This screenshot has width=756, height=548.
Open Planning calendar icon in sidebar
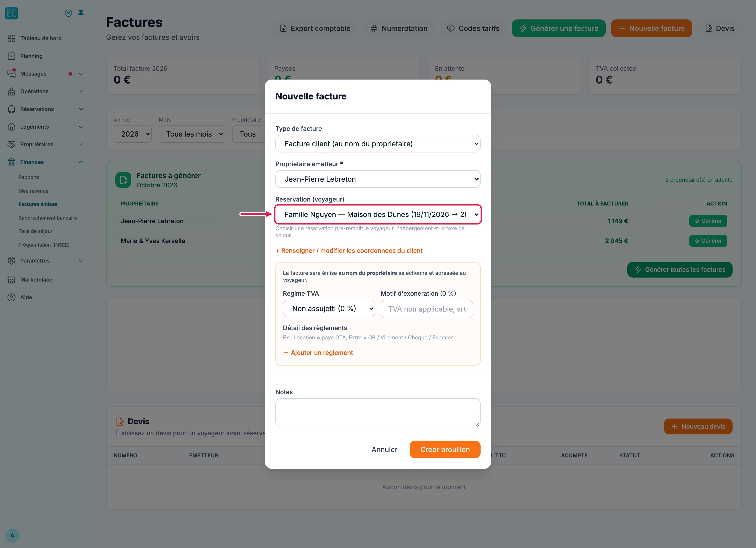click(x=12, y=56)
